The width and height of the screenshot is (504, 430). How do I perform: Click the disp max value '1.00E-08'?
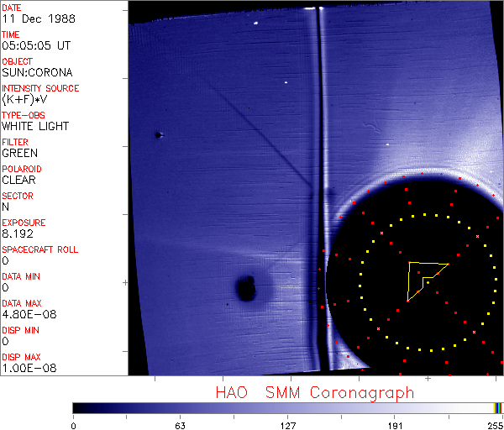(x=25, y=368)
